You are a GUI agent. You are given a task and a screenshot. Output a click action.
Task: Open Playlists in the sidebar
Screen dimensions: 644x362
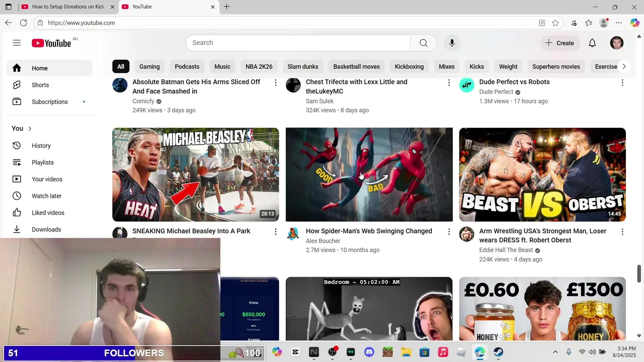(49, 162)
